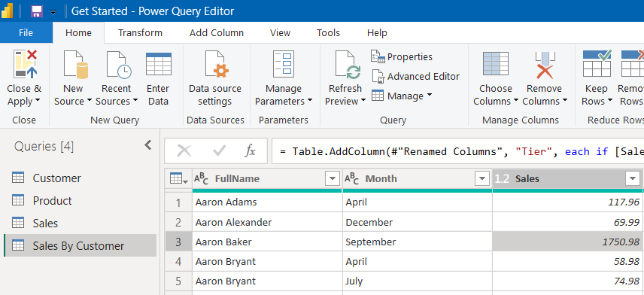This screenshot has width=644, height=295.
Task: Select the Sales query
Action: click(80, 223)
